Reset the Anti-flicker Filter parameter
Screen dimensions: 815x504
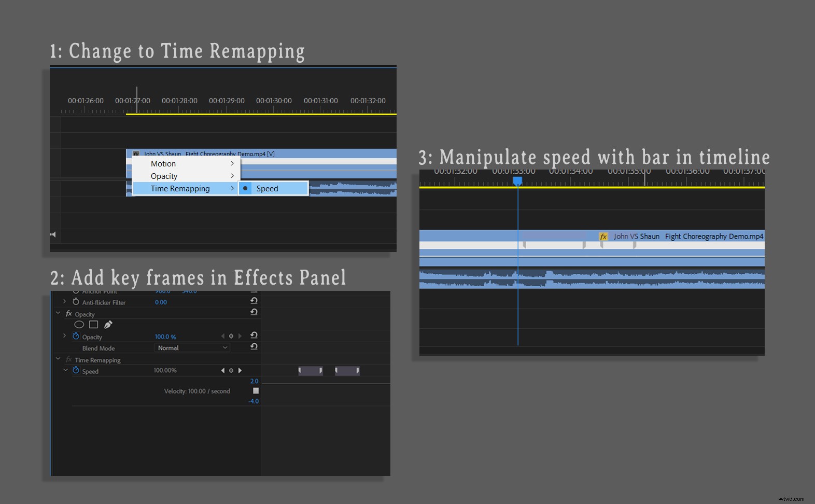click(x=254, y=301)
